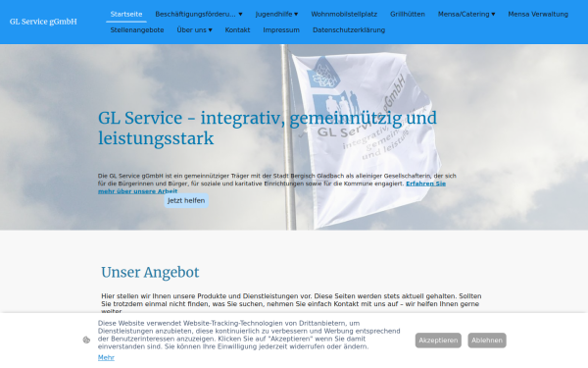Click the GL Service gGmbH site title
The image size is (588, 368).
tap(43, 22)
